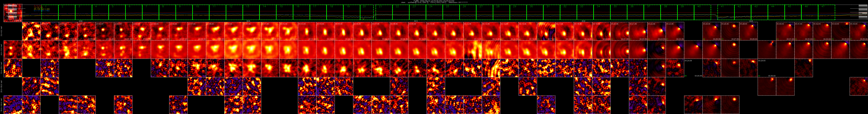Open the small overview image labeled 23:48:40
868x114 pixels.
(x=13, y=13)
